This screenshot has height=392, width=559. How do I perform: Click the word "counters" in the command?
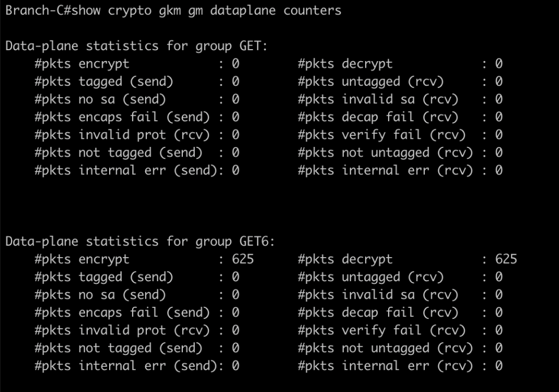pos(312,10)
